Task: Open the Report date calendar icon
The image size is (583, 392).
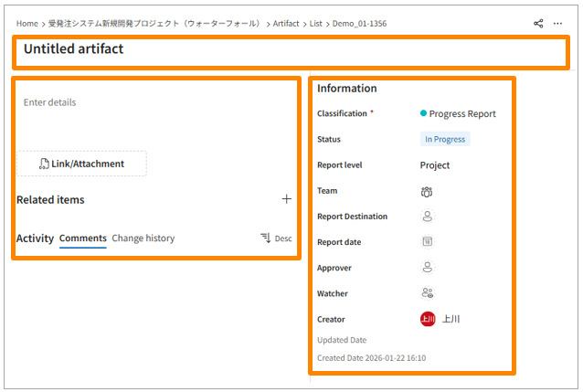Action: coord(427,242)
